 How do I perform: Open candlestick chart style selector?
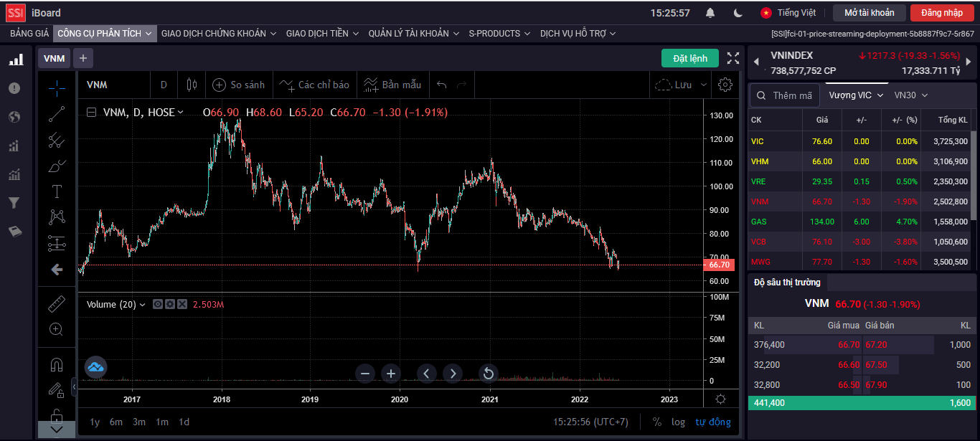click(192, 85)
